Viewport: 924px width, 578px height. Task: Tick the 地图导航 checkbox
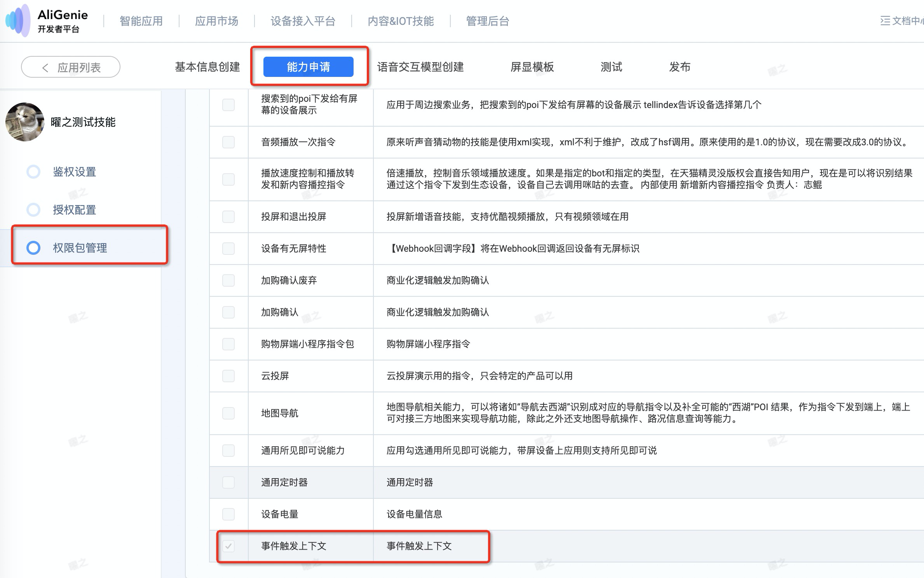[x=228, y=413]
